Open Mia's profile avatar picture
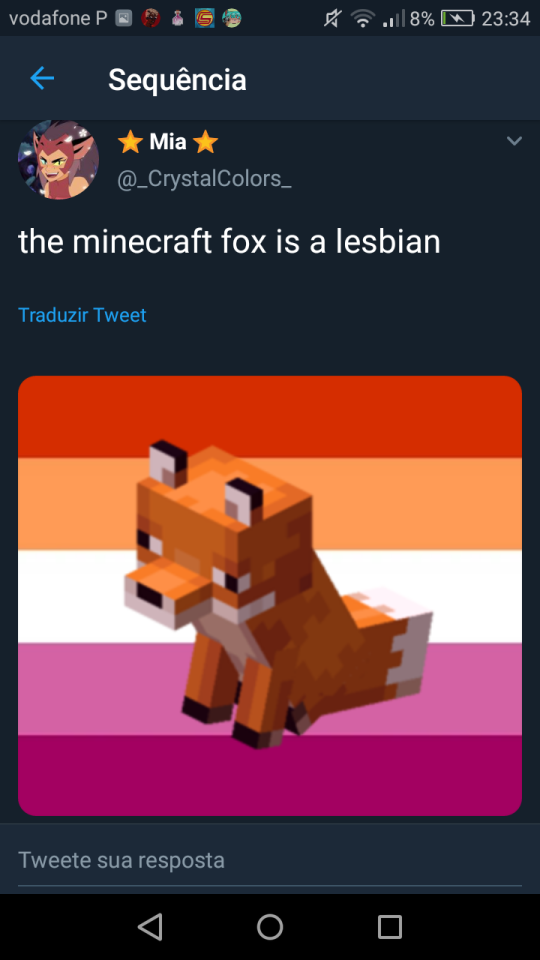Viewport: 540px width, 960px height. 58,159
